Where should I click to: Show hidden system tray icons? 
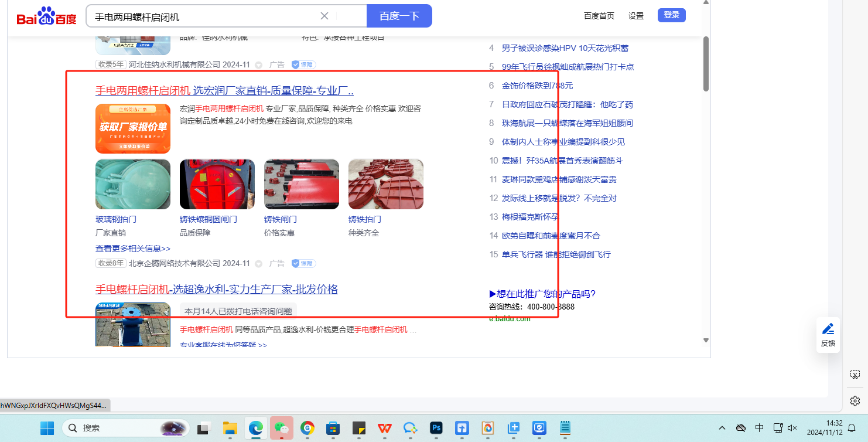tap(722, 428)
